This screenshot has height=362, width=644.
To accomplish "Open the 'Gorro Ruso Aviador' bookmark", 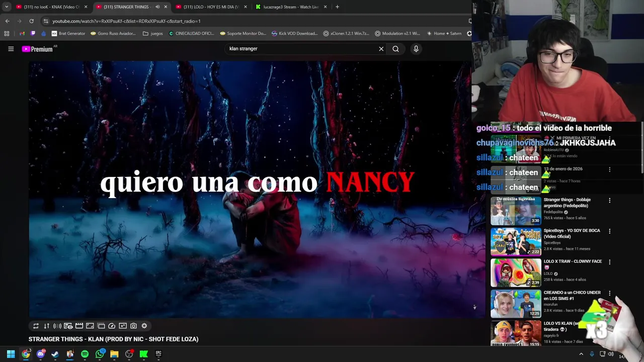I will pyautogui.click(x=113, y=34).
